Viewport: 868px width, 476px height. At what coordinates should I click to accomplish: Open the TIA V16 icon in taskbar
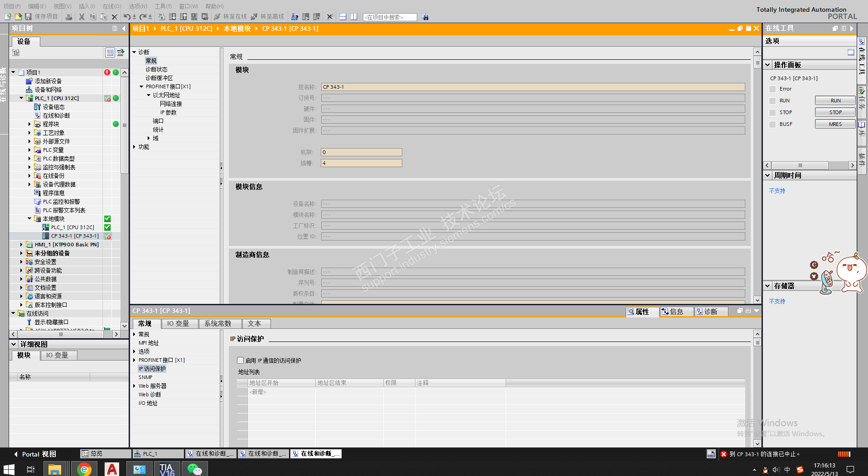click(167, 469)
